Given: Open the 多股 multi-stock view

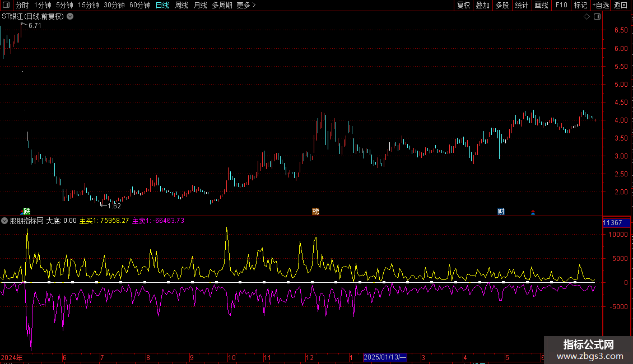Looking at the screenshot, I should [x=502, y=5].
